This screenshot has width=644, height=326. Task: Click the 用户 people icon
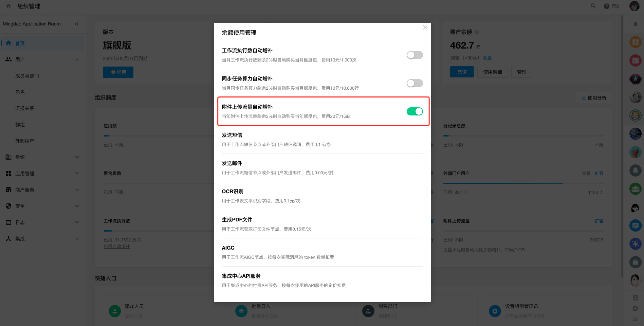tap(8, 59)
